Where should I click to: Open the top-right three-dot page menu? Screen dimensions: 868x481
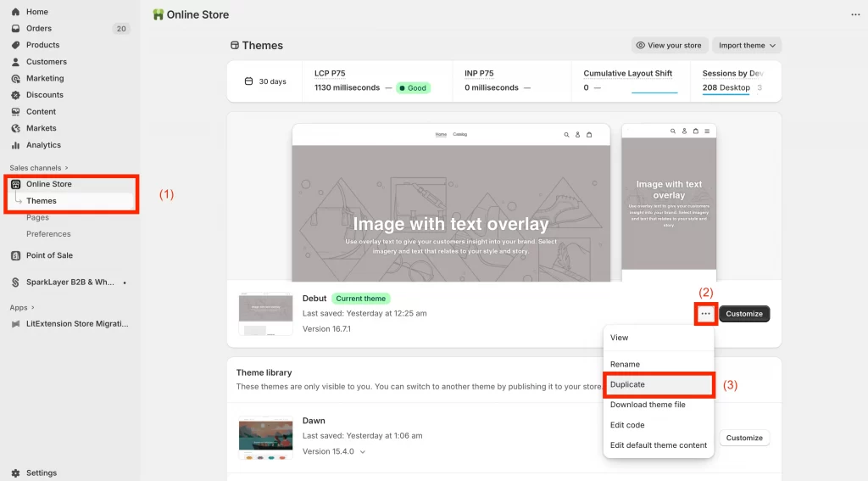855,14
